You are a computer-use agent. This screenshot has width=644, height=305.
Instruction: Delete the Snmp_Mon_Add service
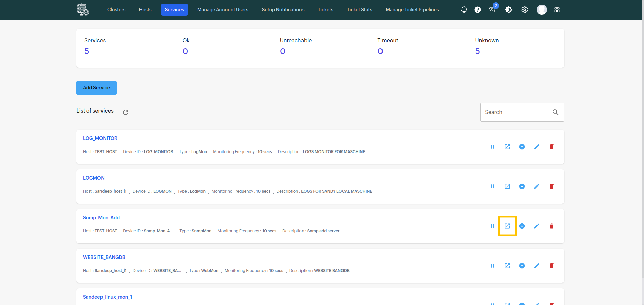tap(552, 226)
